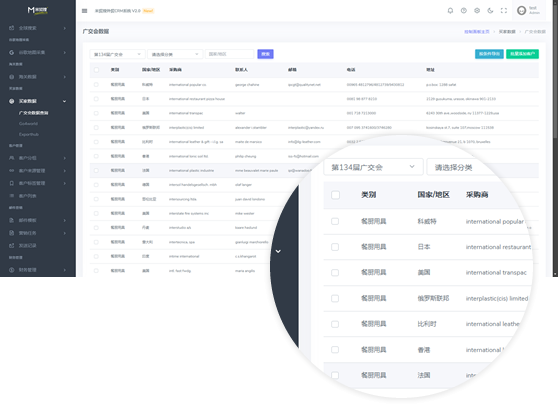Screen dimensions: 558x404
Task: Collapse the 买家数据 sidebar section
Action: click(38, 101)
